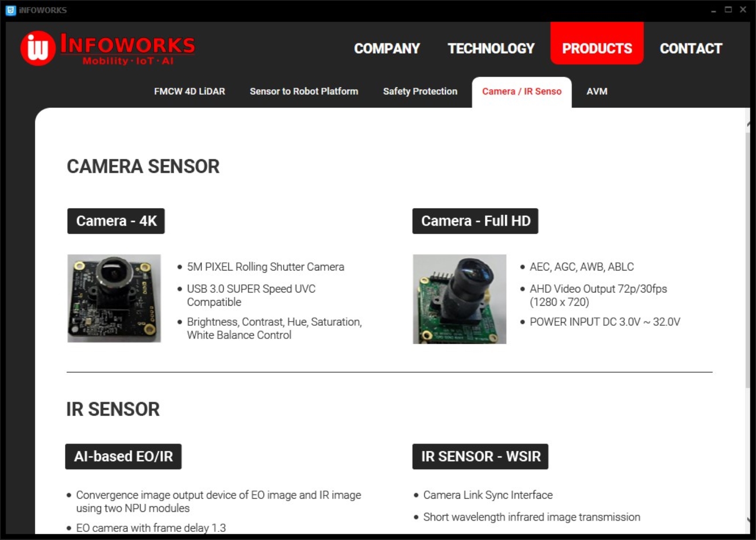The width and height of the screenshot is (756, 540).
Task: Open the 4K camera board photo
Action: 114,298
